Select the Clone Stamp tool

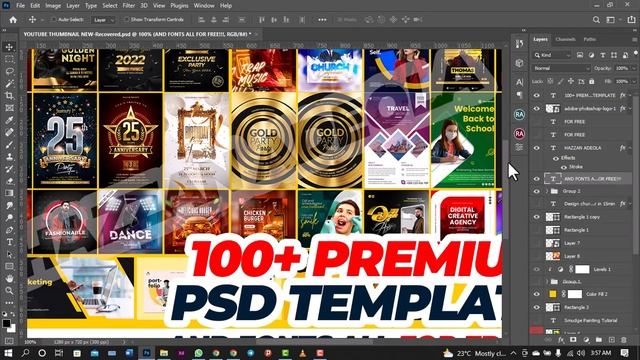[9, 157]
